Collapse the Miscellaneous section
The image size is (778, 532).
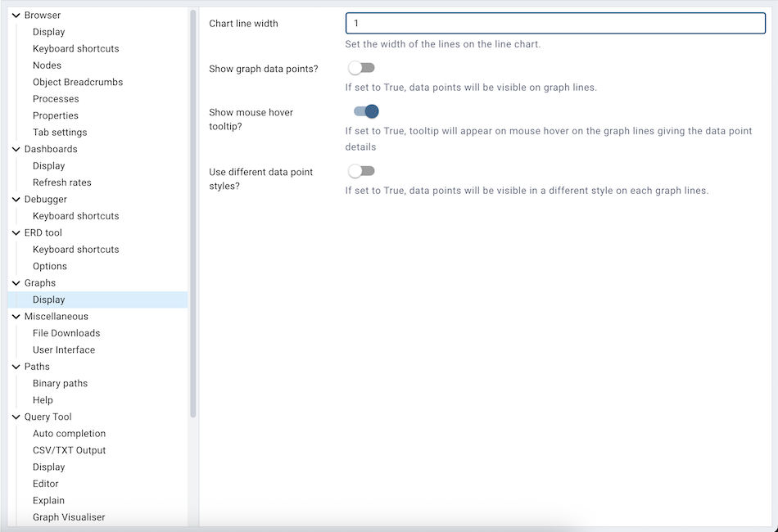click(x=15, y=316)
